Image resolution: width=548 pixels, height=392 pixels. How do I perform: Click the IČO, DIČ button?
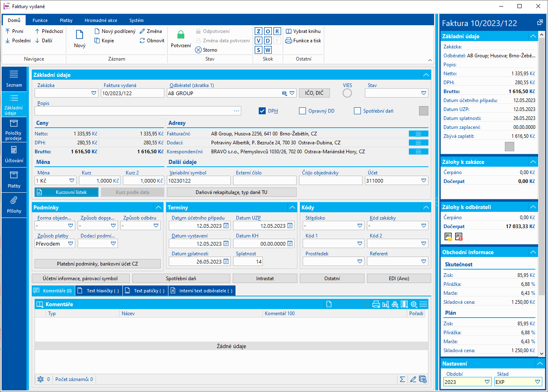click(x=314, y=93)
